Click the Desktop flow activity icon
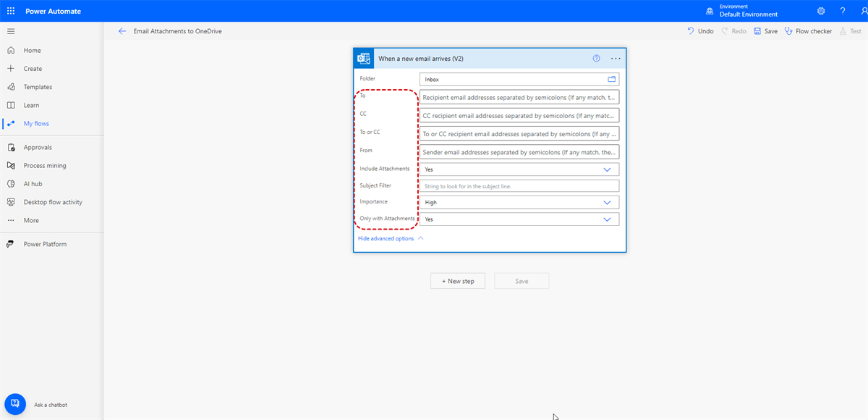 point(11,202)
